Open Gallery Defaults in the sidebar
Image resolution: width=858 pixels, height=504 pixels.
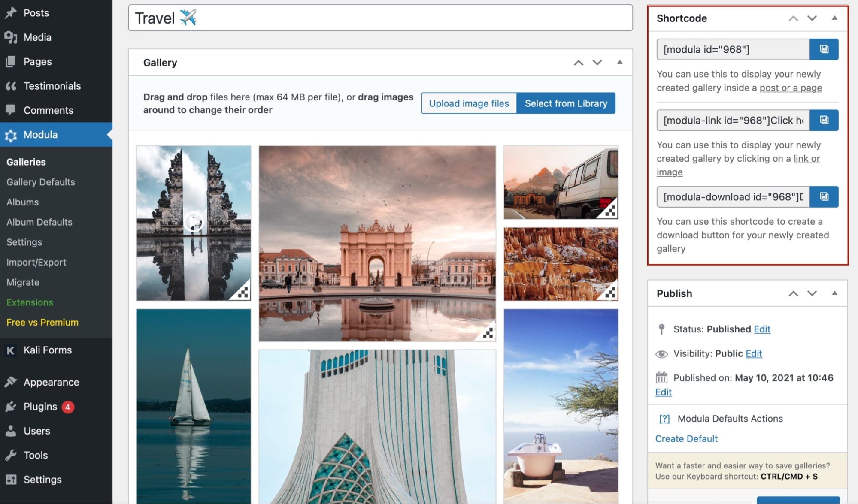tap(40, 182)
